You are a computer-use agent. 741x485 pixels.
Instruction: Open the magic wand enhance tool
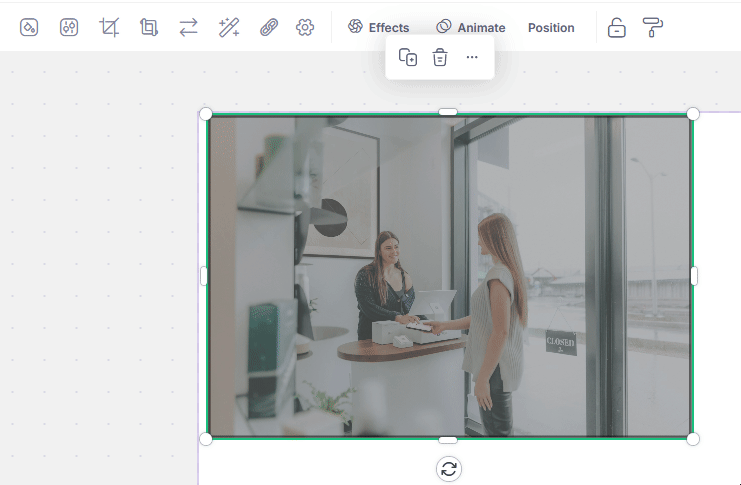(229, 27)
